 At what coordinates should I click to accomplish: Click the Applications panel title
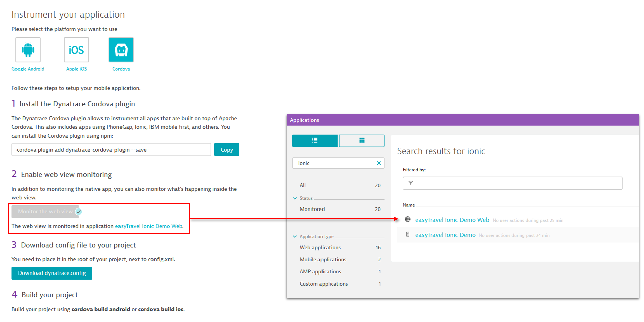click(304, 120)
